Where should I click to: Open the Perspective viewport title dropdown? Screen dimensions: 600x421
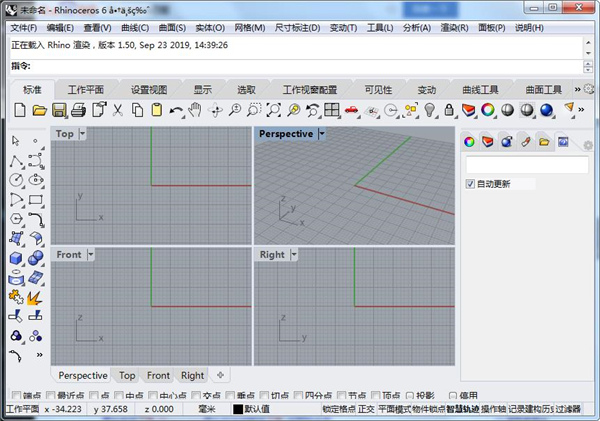[323, 134]
